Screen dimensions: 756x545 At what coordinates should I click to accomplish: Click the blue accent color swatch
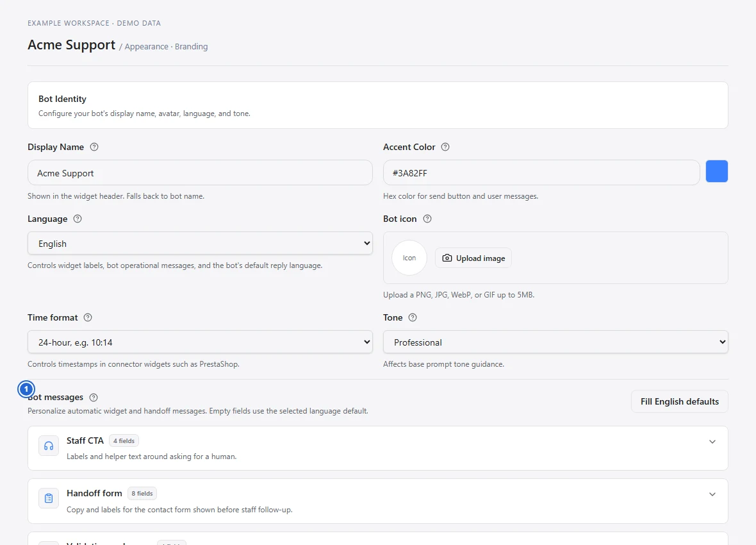717,171
